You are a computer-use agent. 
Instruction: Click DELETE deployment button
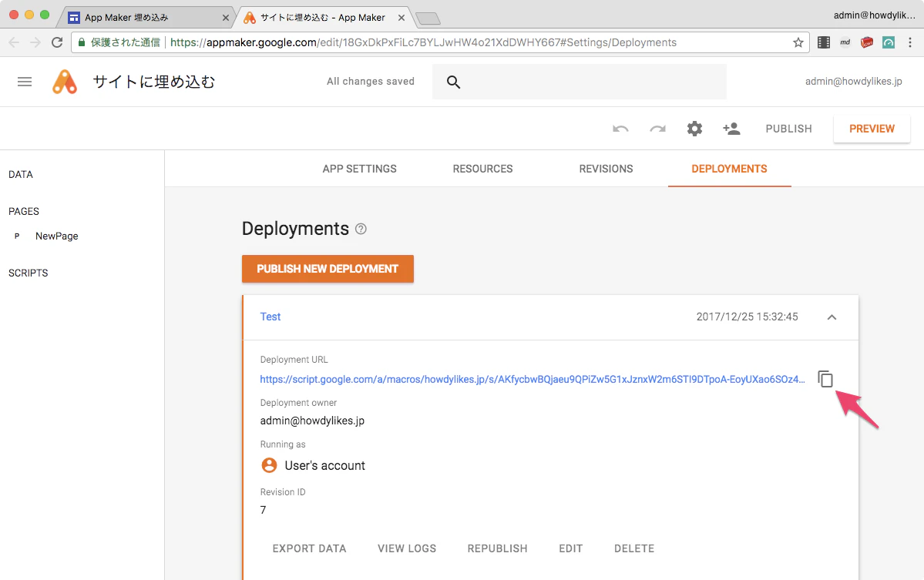point(634,548)
